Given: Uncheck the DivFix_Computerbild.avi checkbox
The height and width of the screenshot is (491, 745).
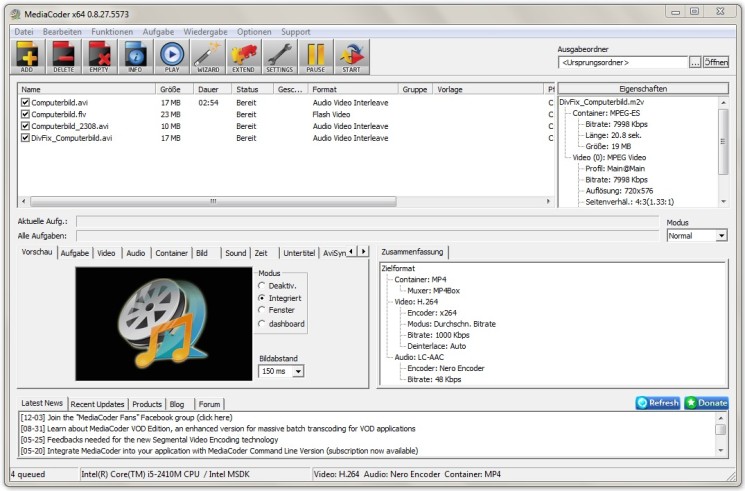Looking at the screenshot, I should pos(26,138).
